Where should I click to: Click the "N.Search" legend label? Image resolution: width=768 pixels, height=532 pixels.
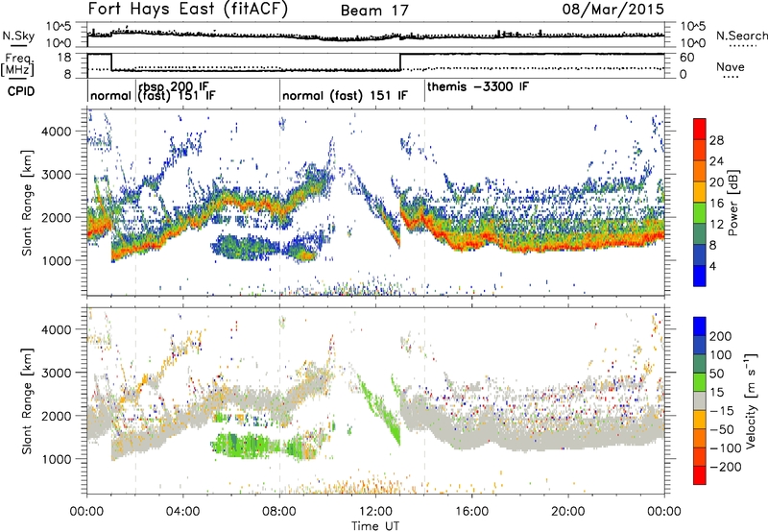coord(741,36)
